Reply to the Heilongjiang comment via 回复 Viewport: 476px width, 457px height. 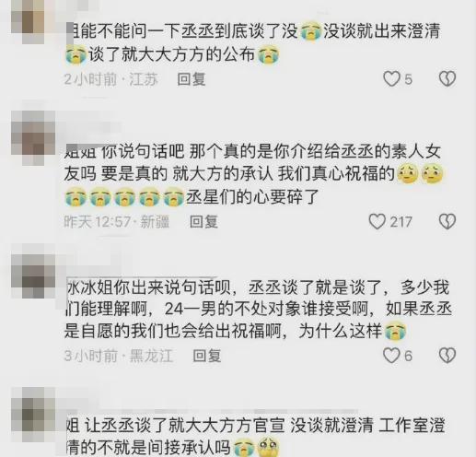click(x=207, y=356)
